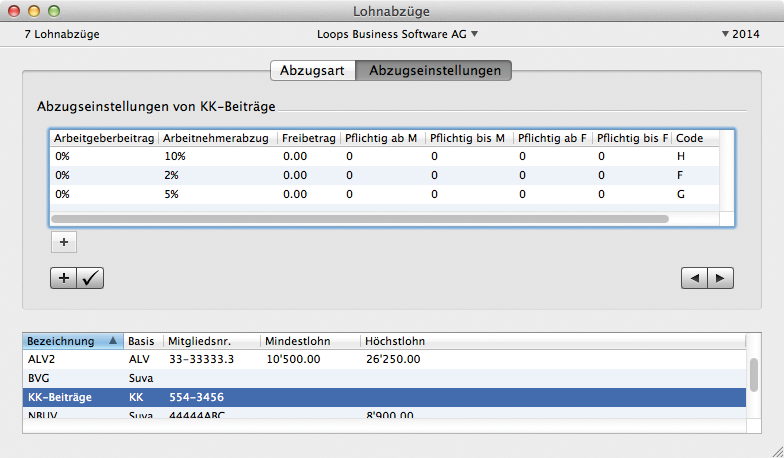Click the small plus button under the settings table
Image resolution: width=784 pixels, height=458 pixels.
tap(63, 242)
